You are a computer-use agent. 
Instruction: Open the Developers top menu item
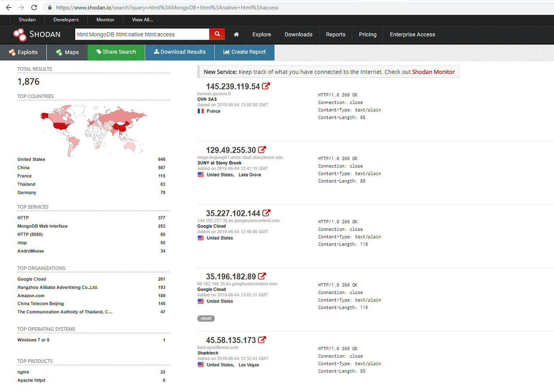[x=66, y=19]
